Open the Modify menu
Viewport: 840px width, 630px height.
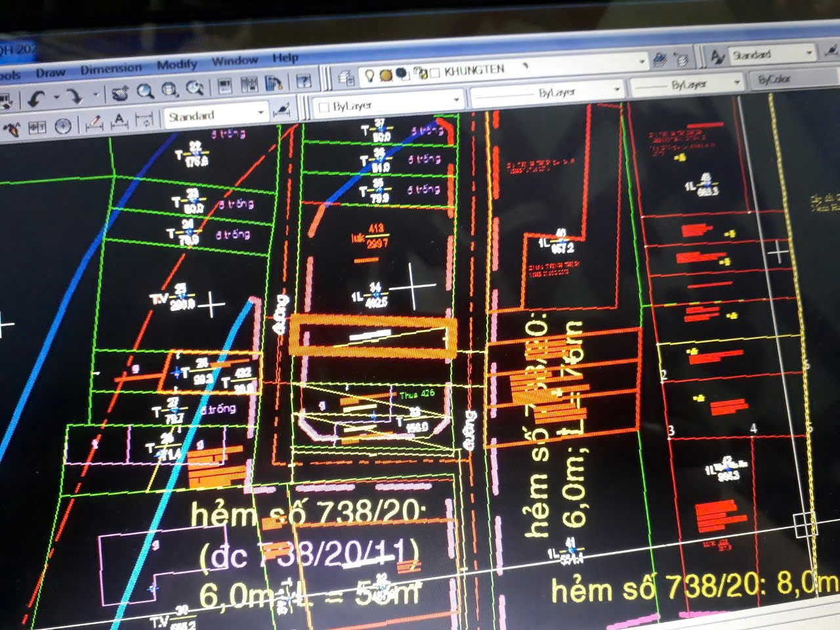point(177,64)
